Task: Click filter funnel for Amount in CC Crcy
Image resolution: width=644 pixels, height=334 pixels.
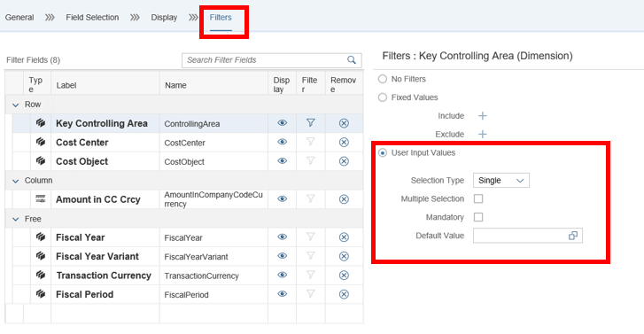Action: coord(311,198)
